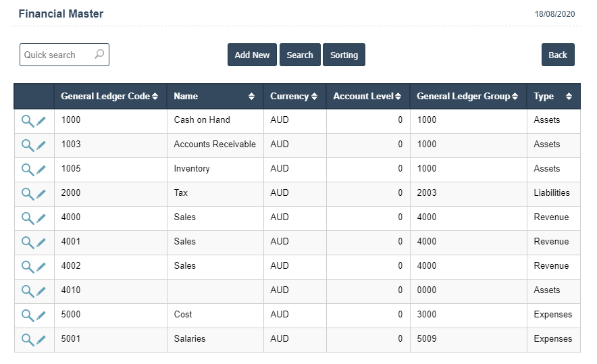
Task: View the ledger code 4001 Sales record
Action: point(28,242)
